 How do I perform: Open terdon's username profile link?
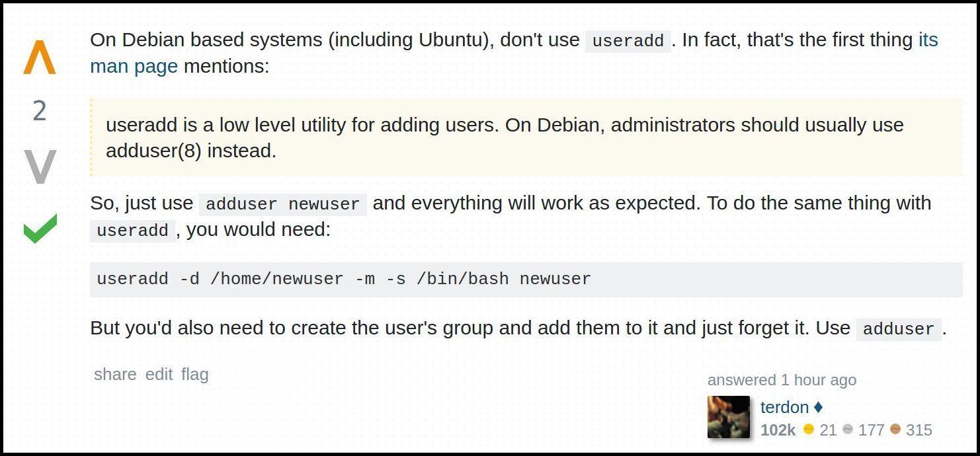point(784,407)
